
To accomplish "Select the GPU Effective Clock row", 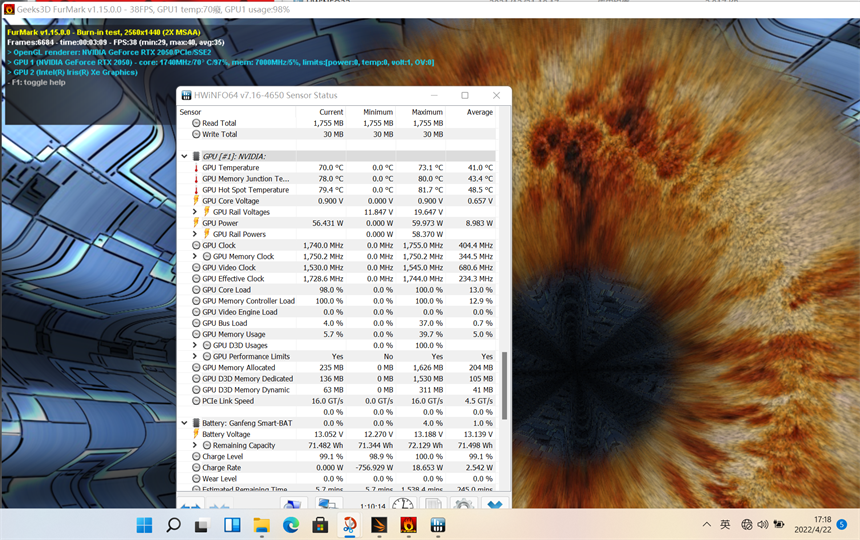I will coord(336,278).
